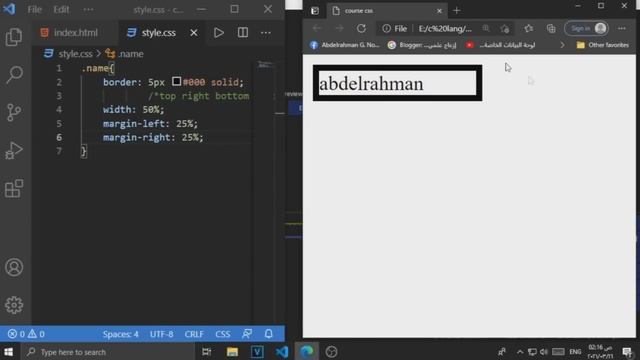The image size is (640, 360).
Task: Open the #000 color swatch picker
Action: tap(176, 81)
